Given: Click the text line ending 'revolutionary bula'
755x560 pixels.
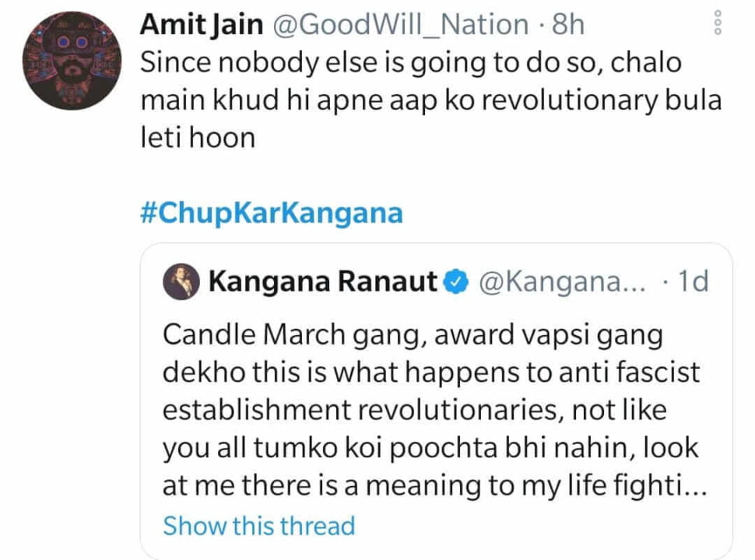Looking at the screenshot, I should [431, 101].
